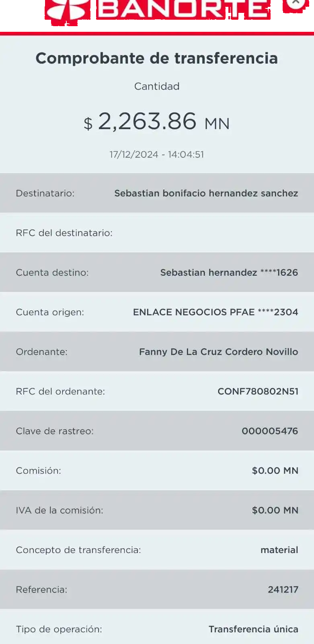The width and height of the screenshot is (314, 644).
Task: Click the Transferencia única operation type
Action: tap(253, 629)
